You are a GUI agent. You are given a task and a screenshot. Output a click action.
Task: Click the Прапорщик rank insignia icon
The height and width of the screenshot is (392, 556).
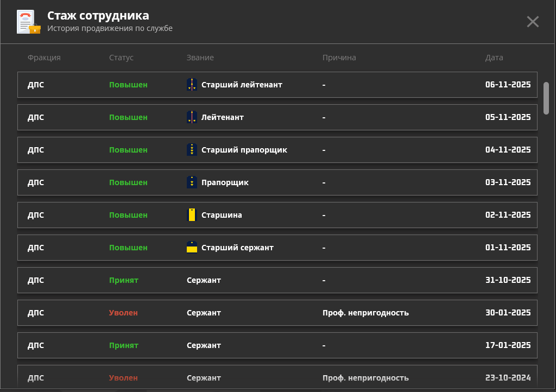tap(192, 182)
